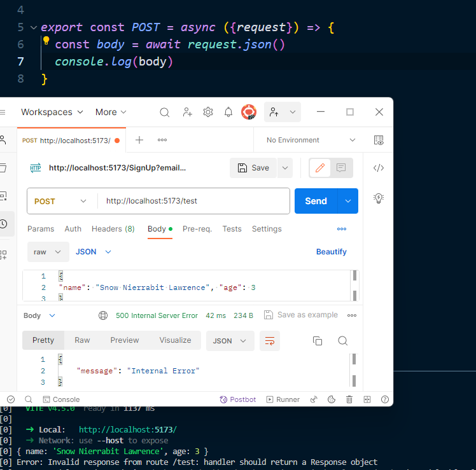
Task: Switch to the Headers (8) tab
Action: [x=113, y=229]
